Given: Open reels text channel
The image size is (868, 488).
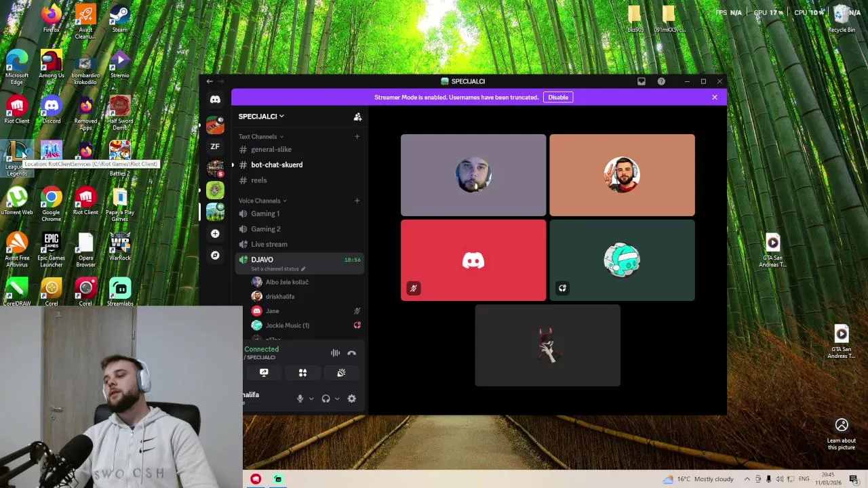Looking at the screenshot, I should coord(299,180).
